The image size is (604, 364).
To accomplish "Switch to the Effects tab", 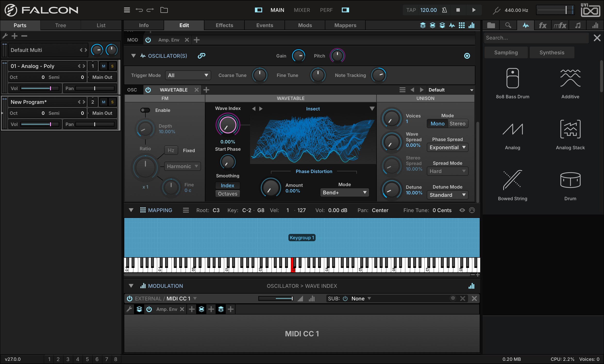I will [x=224, y=25].
